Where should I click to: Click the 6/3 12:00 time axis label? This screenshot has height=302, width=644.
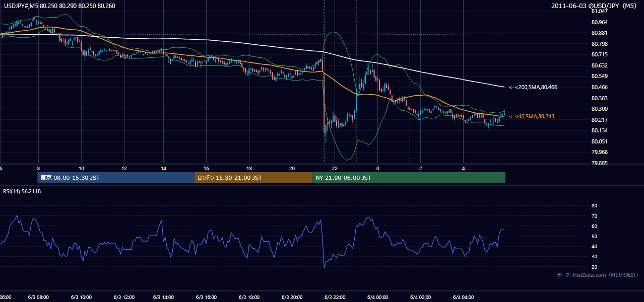point(124,297)
